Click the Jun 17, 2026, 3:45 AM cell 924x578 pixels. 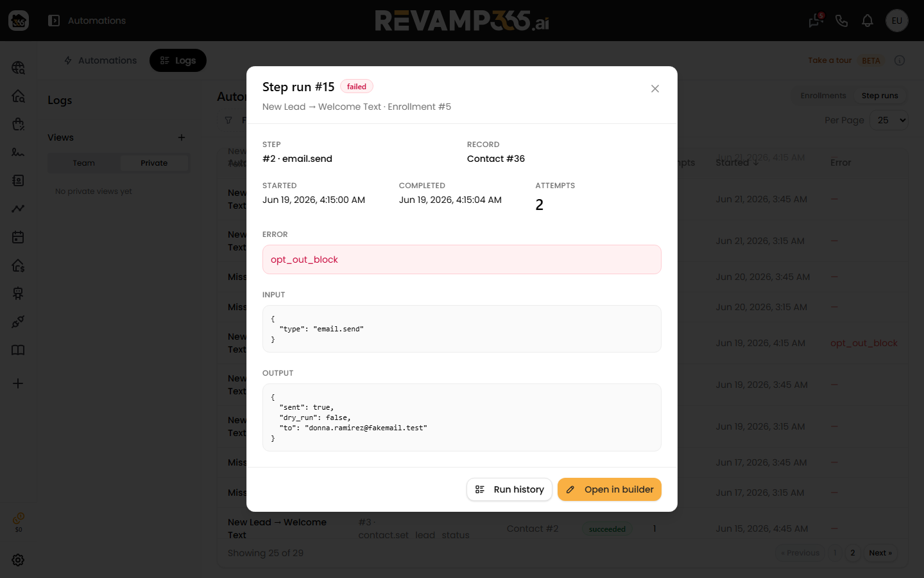click(761, 463)
